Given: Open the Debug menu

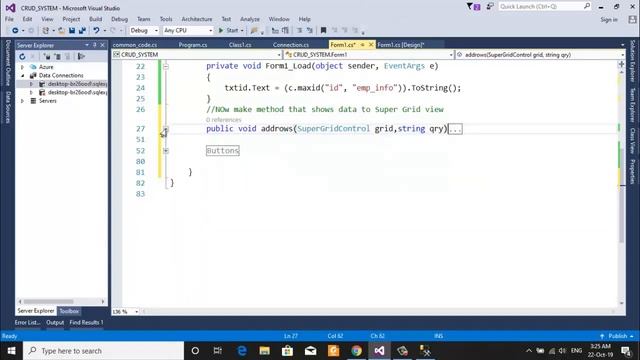Looking at the screenshot, I should pyautogui.click(x=119, y=19).
